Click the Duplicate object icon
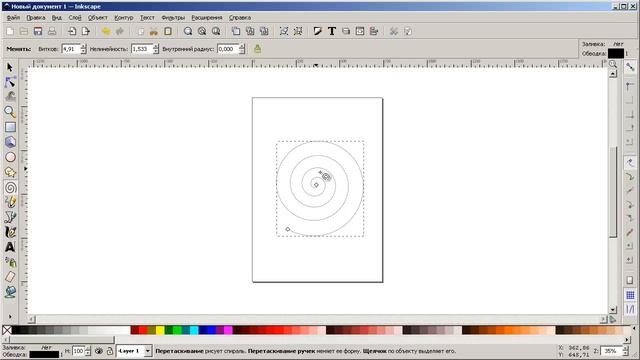The height and width of the screenshot is (360, 640). tap(236, 31)
